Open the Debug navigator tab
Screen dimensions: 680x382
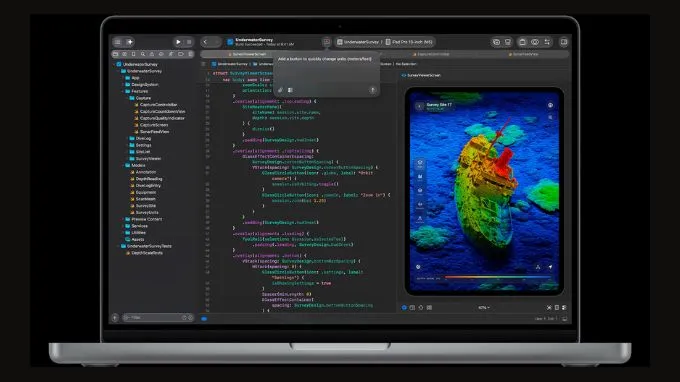[171, 54]
